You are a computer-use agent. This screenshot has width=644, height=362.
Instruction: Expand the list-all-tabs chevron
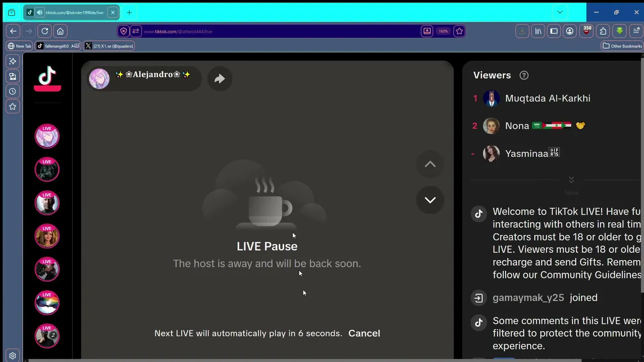tap(559, 13)
